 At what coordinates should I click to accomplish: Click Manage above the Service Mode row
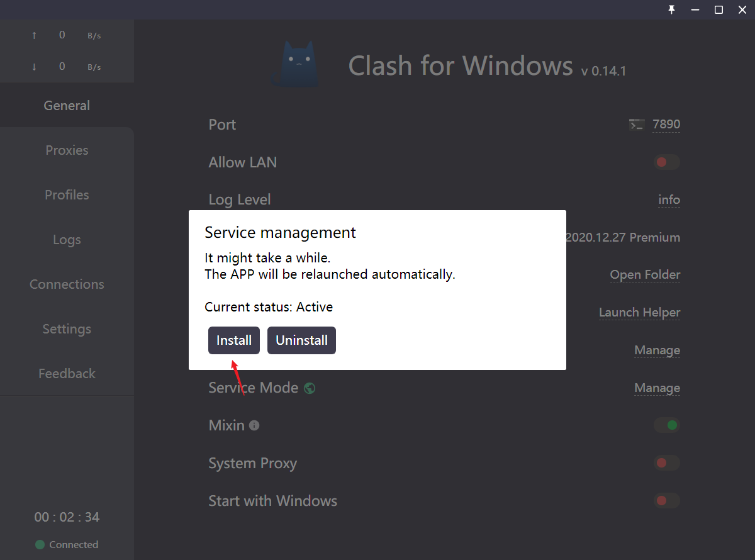(657, 350)
